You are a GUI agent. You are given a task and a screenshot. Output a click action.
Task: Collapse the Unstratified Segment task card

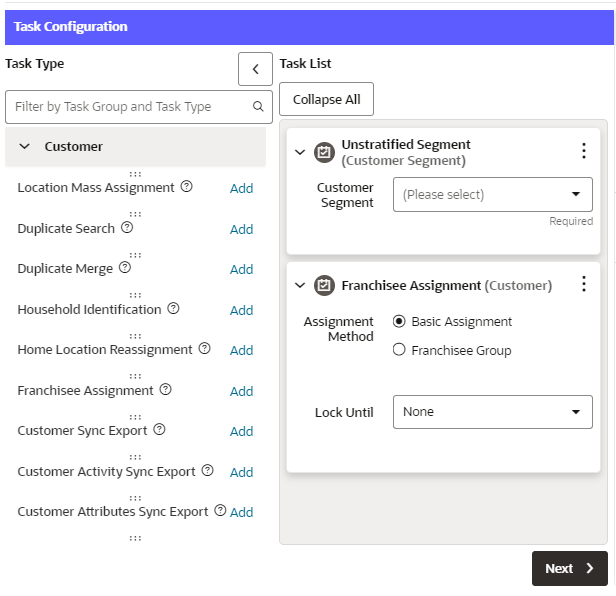[x=300, y=152]
